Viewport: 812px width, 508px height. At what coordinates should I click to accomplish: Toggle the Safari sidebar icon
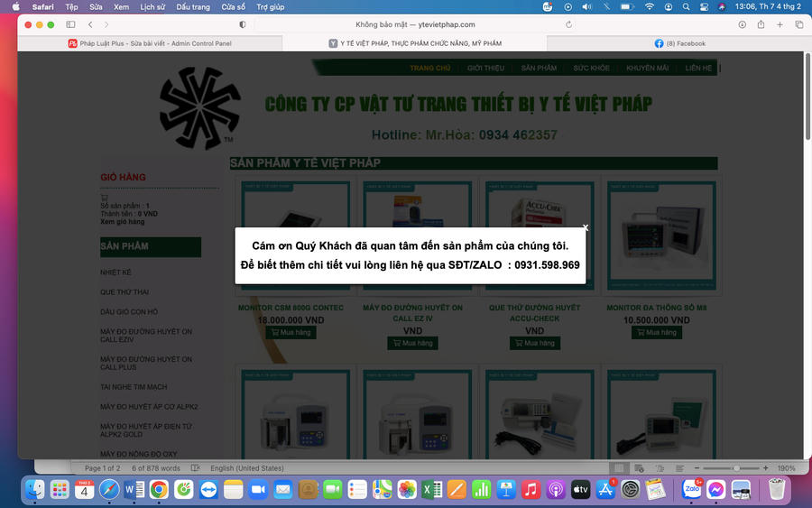(71, 24)
